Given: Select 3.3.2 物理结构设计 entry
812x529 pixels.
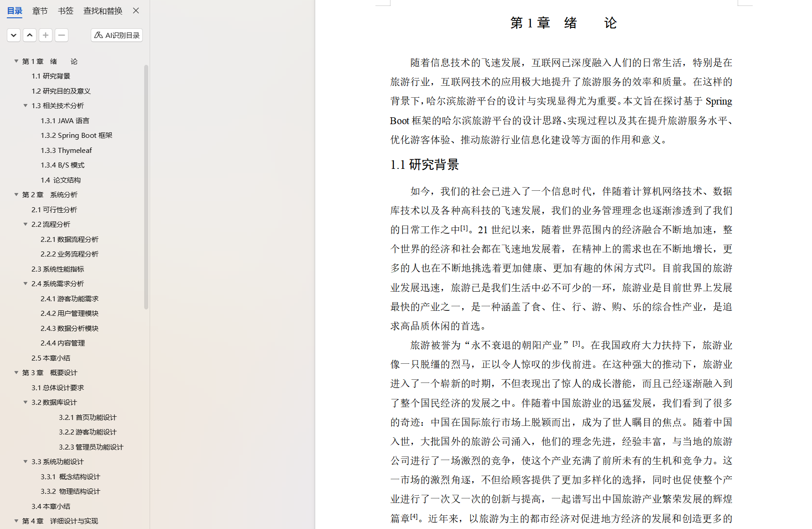Looking at the screenshot, I should point(70,492).
